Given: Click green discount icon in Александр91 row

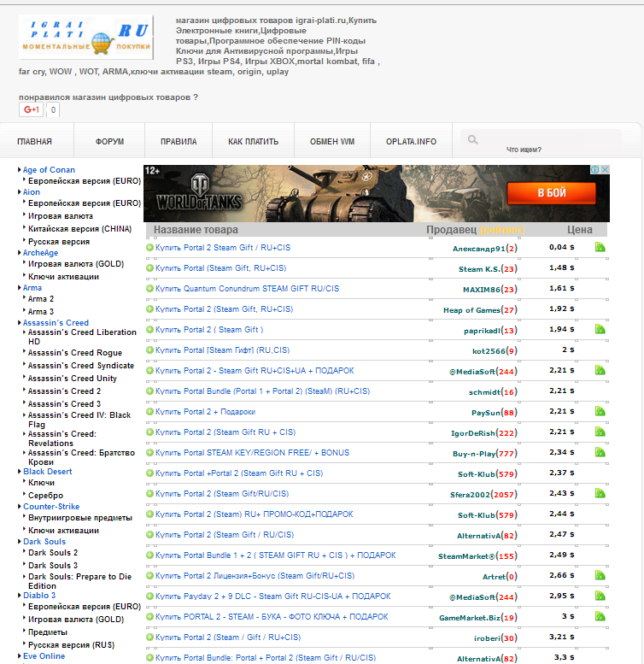Looking at the screenshot, I should pos(600,247).
